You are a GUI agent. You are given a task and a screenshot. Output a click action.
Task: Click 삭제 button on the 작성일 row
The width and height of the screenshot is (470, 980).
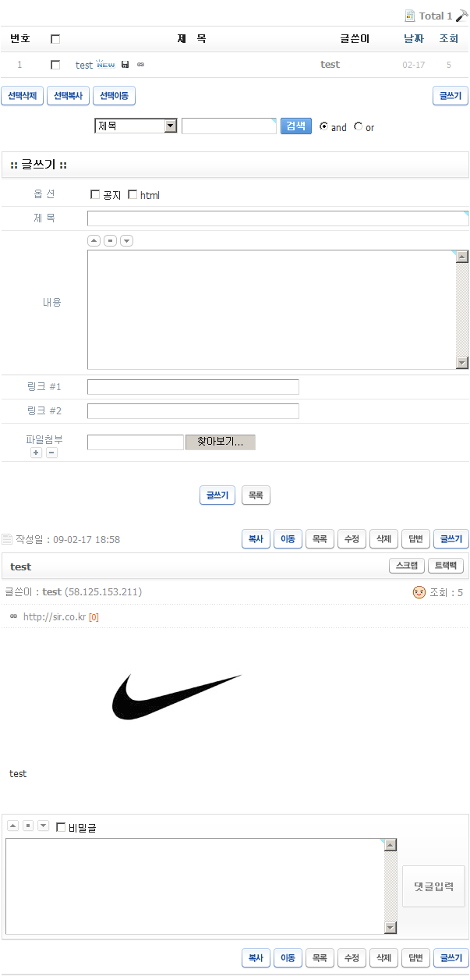[383, 538]
